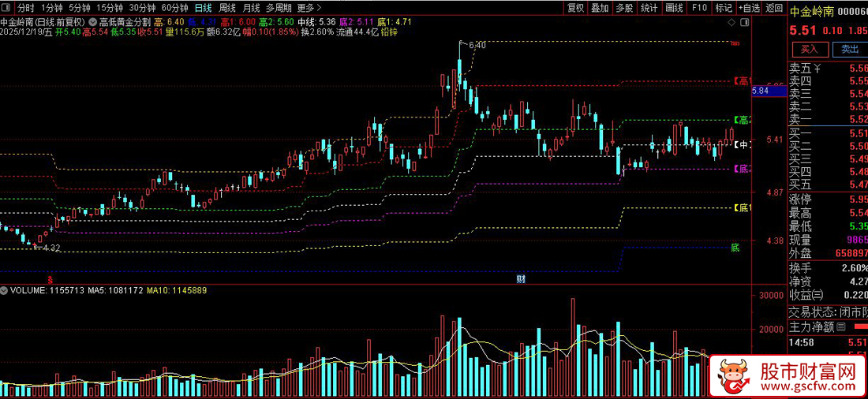Image resolution: width=868 pixels, height=399 pixels.
Task: Click the diamond icon above the chart
Action: 732,23
